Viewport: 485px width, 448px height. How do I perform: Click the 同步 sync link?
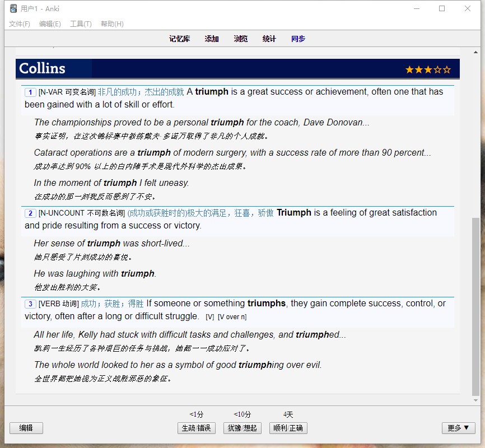(x=298, y=39)
